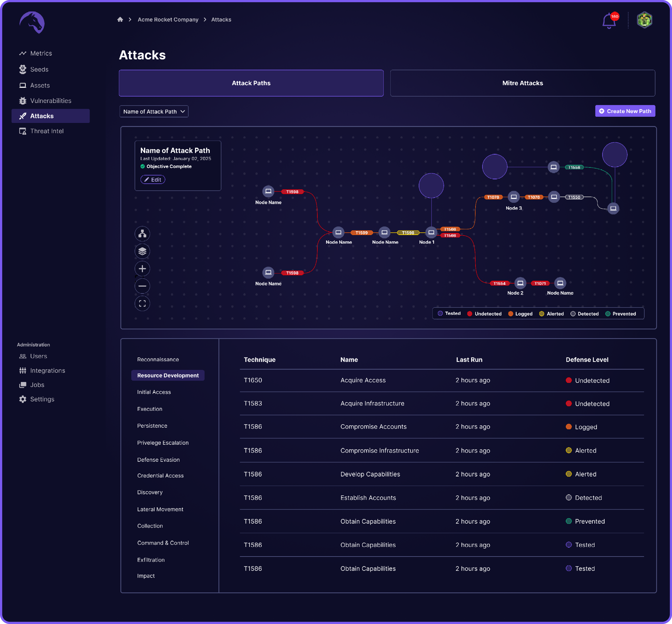Switch to the Mitre Attacks tab

coord(522,83)
